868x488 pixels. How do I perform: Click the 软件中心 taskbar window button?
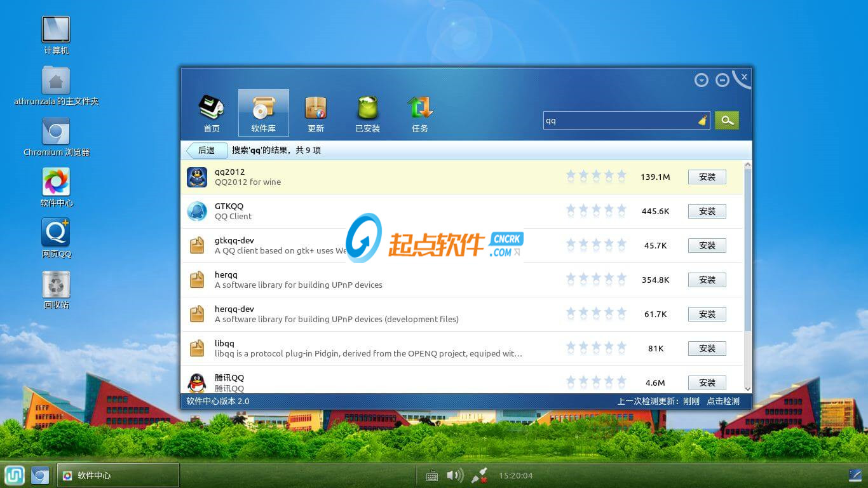tap(118, 475)
